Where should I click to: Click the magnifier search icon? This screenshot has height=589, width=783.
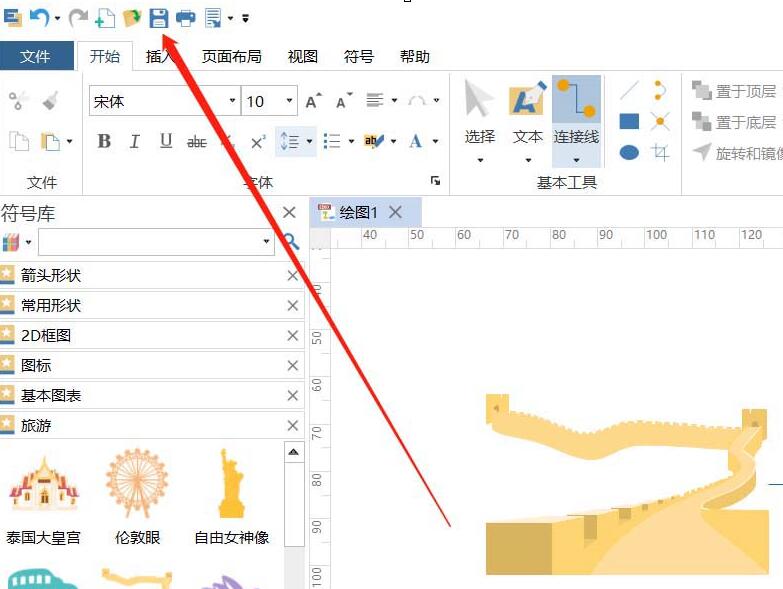(x=291, y=242)
